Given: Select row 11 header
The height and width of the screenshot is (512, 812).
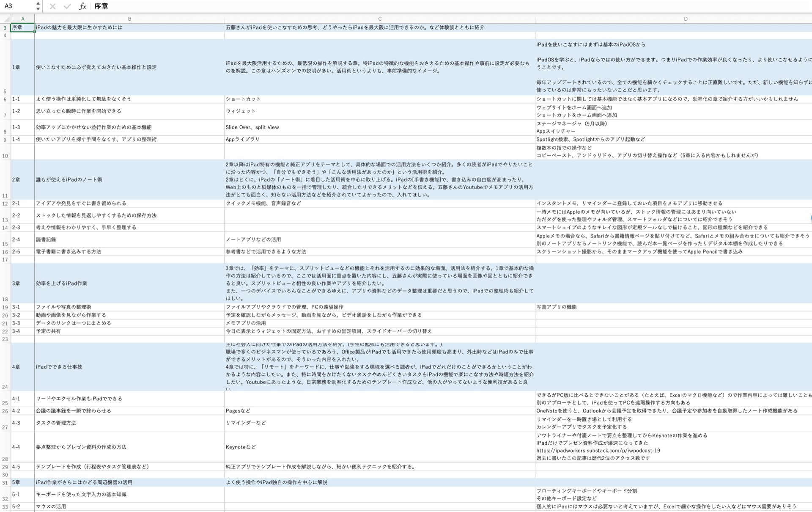Looking at the screenshot, I should coord(5,180).
